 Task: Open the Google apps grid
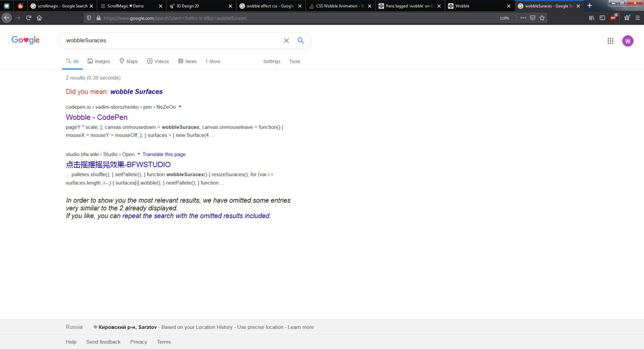tap(610, 41)
